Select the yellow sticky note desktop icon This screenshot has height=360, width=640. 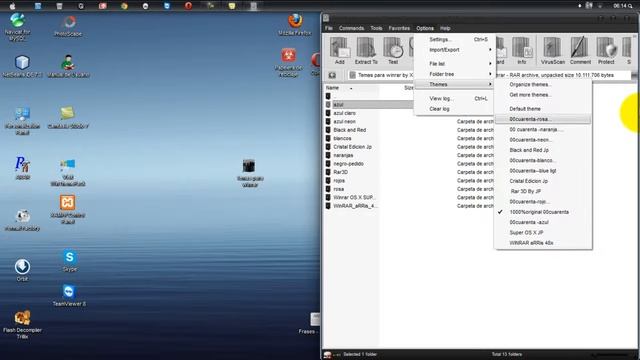pos(68,118)
